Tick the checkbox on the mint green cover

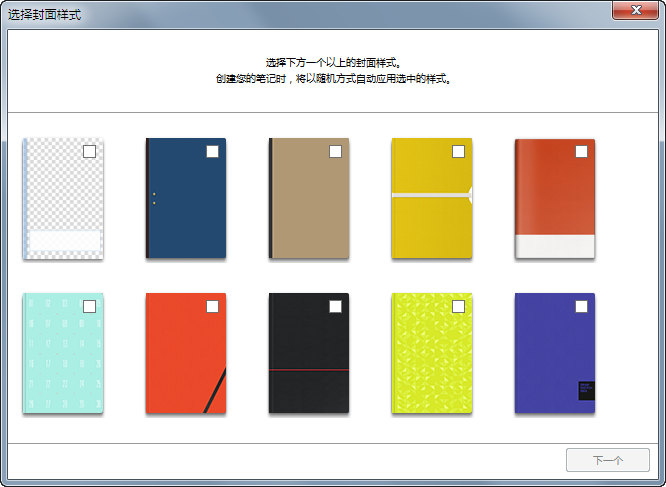[x=89, y=306]
